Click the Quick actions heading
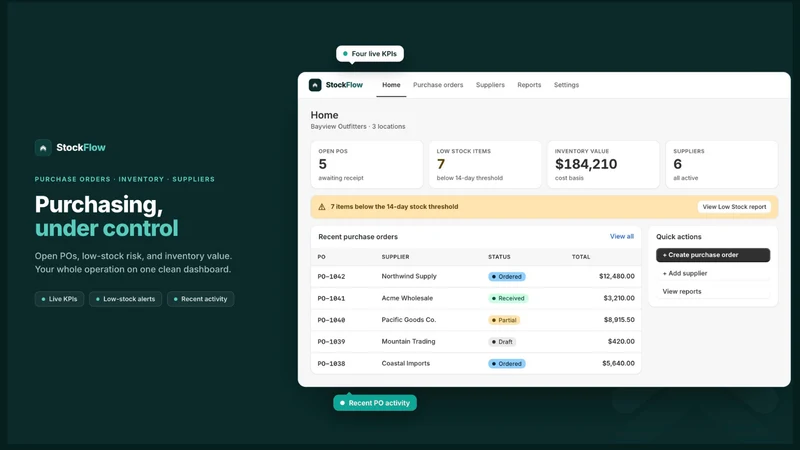Screen dimensions: 800x450 tap(679, 237)
